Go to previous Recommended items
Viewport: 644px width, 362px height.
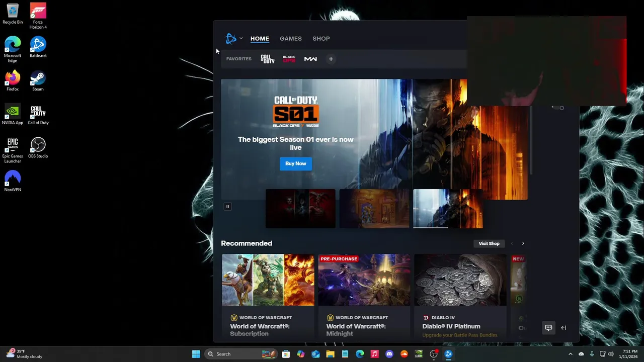pos(512,243)
